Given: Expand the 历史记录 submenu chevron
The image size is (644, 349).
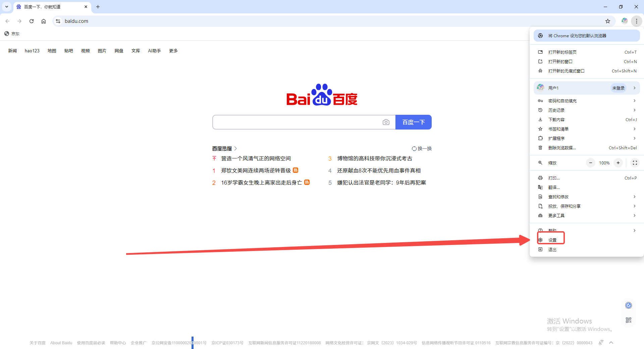Looking at the screenshot, I should 634,110.
